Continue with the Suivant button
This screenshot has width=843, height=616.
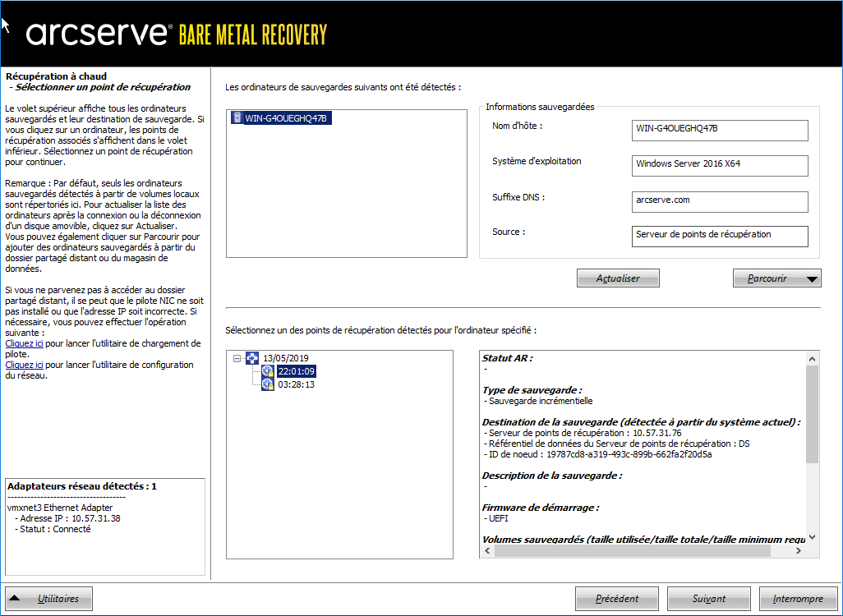[x=708, y=599]
